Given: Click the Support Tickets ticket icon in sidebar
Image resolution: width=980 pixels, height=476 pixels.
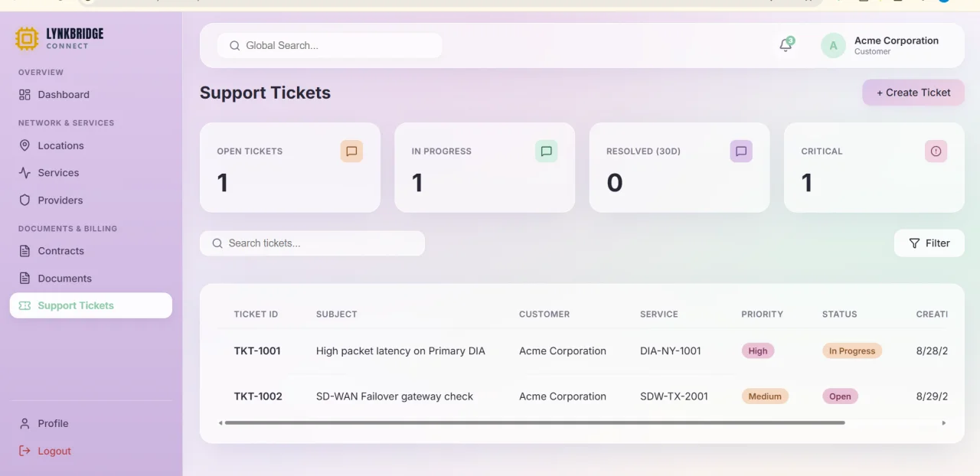Looking at the screenshot, I should click(24, 305).
